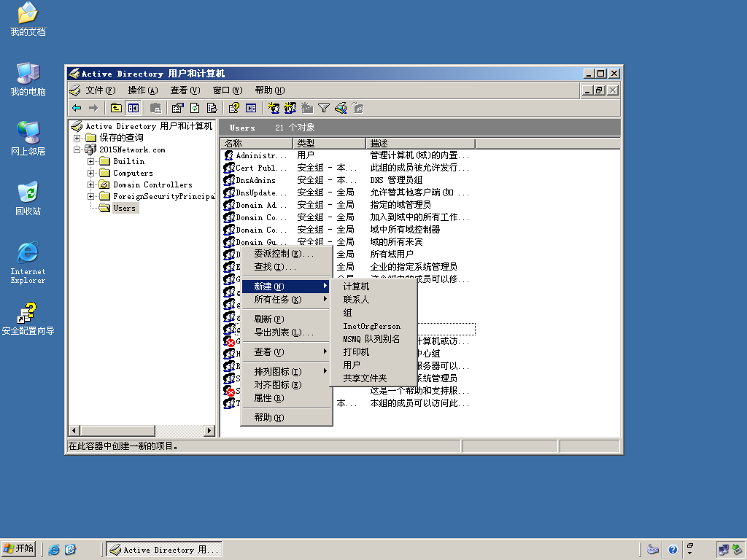Open the 文件 menu
The width and height of the screenshot is (747, 560).
[x=100, y=90]
